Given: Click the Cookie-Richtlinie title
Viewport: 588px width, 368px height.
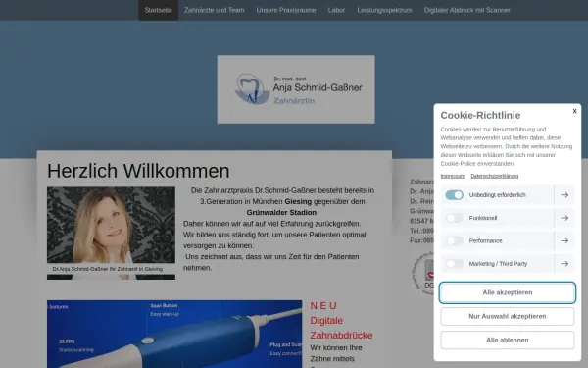Looking at the screenshot, I should (480, 115).
